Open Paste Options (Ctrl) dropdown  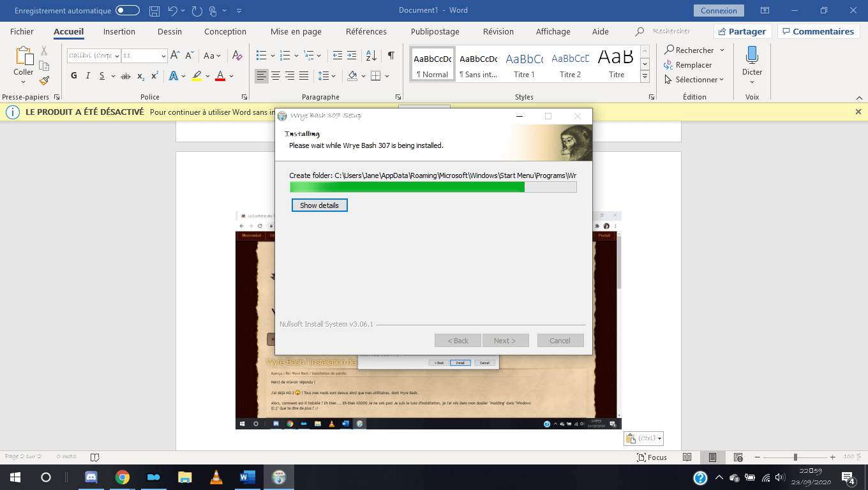point(644,438)
